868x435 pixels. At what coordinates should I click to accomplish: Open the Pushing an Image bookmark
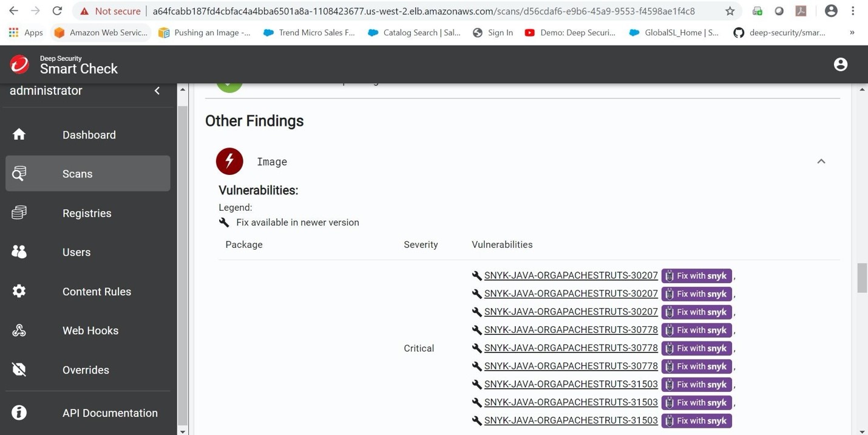click(x=205, y=33)
